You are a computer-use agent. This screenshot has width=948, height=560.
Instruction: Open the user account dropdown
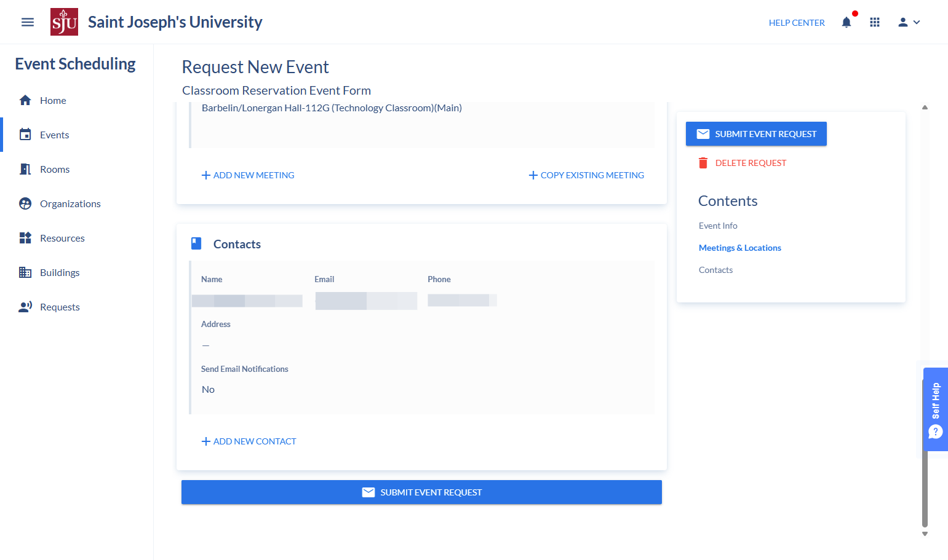(x=909, y=22)
